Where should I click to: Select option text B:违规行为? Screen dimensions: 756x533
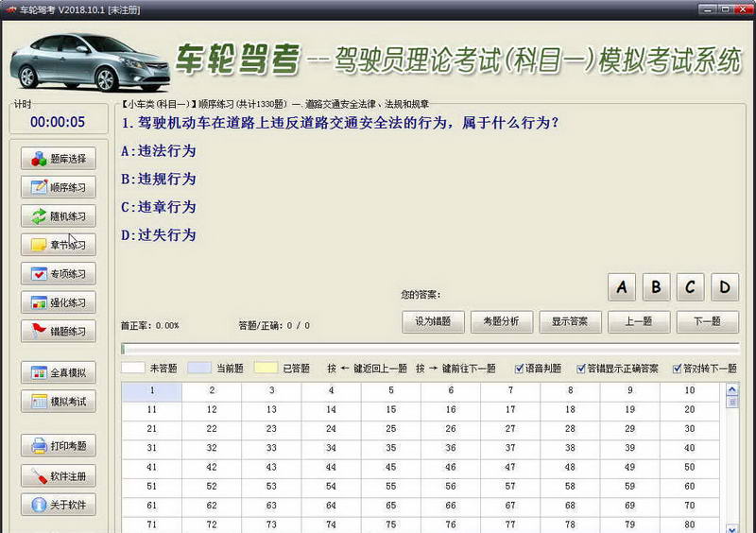tap(159, 180)
